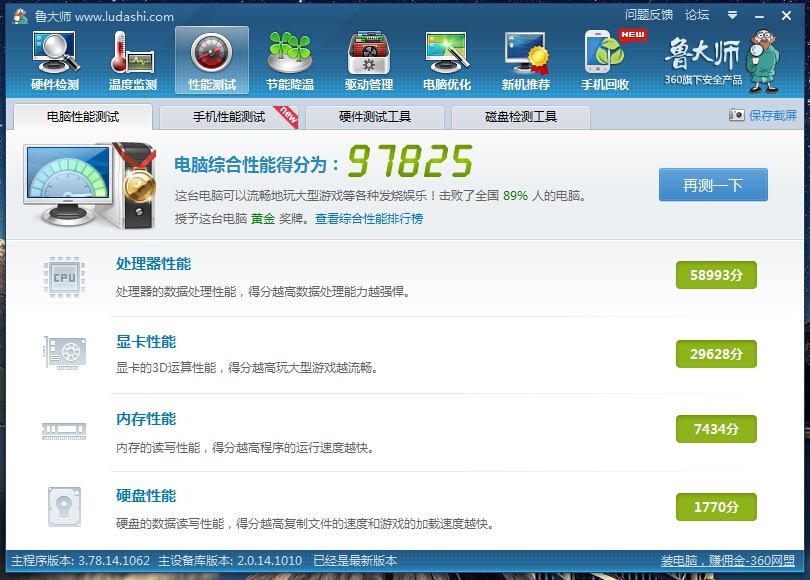The width and height of the screenshot is (810, 580).
Task: Open 查看综合性能排行榜 link
Action: pyautogui.click(x=369, y=218)
